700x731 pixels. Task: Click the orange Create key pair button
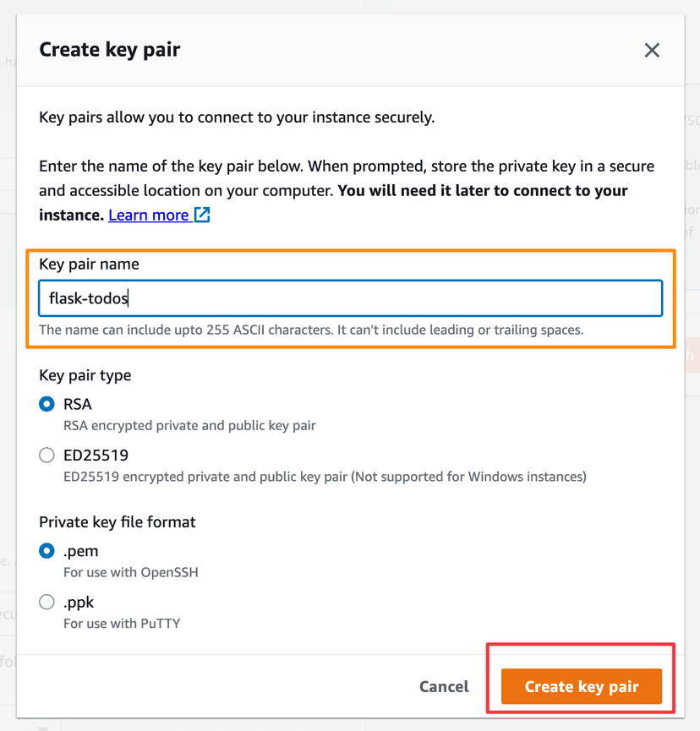582,686
